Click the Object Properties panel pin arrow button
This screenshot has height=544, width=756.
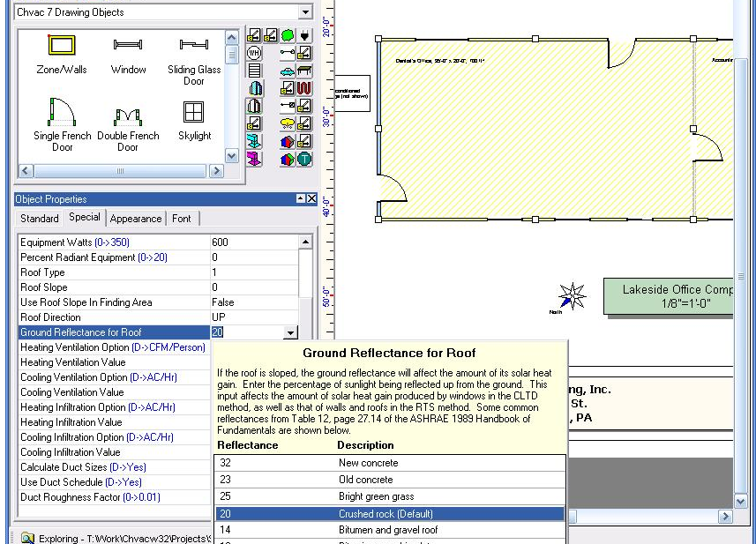301,198
